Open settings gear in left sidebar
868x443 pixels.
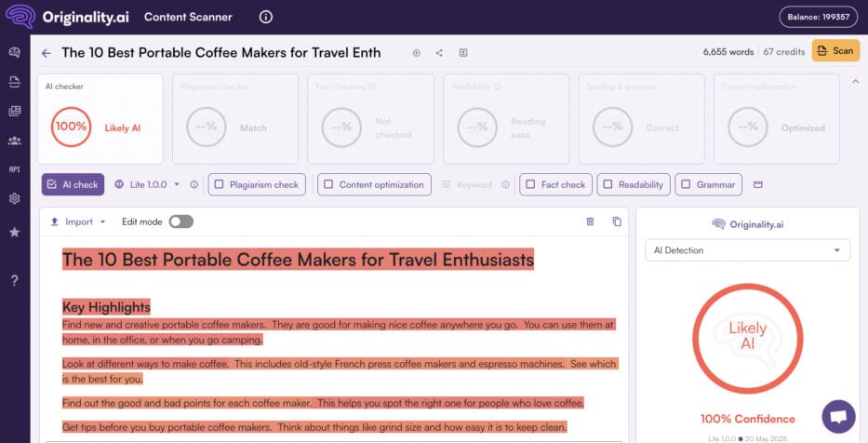click(14, 198)
